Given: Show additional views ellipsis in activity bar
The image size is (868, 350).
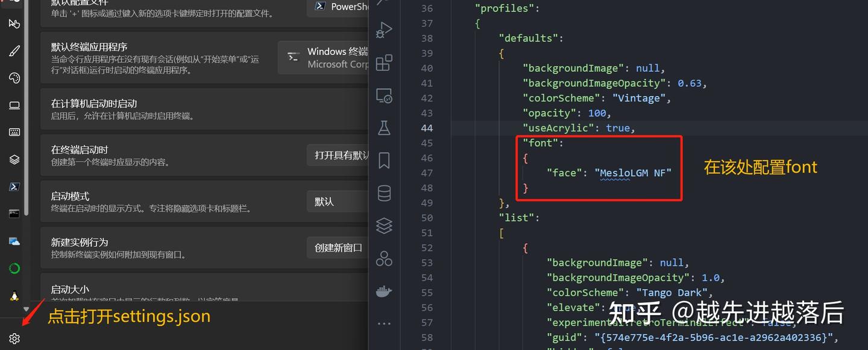Looking at the screenshot, I should (384, 324).
